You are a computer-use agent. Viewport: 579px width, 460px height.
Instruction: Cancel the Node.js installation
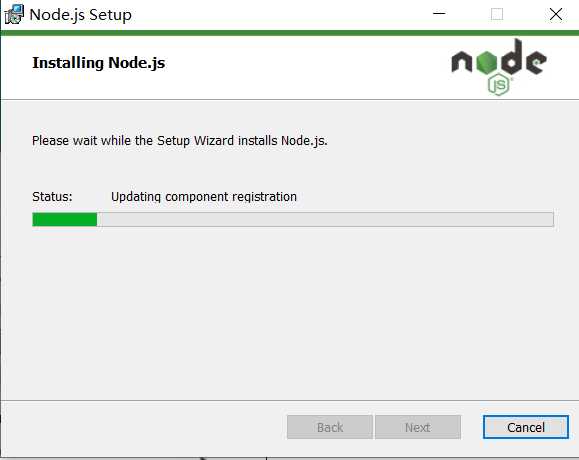tap(526, 427)
